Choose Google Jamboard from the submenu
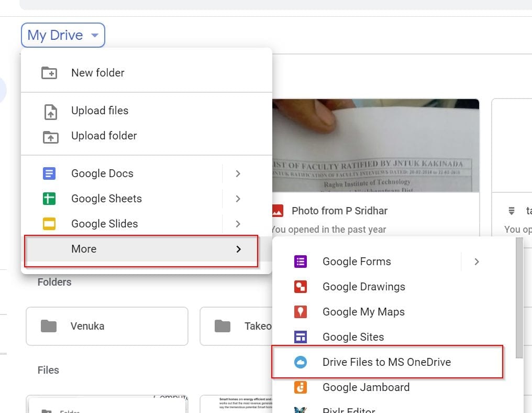The image size is (532, 413). [365, 387]
